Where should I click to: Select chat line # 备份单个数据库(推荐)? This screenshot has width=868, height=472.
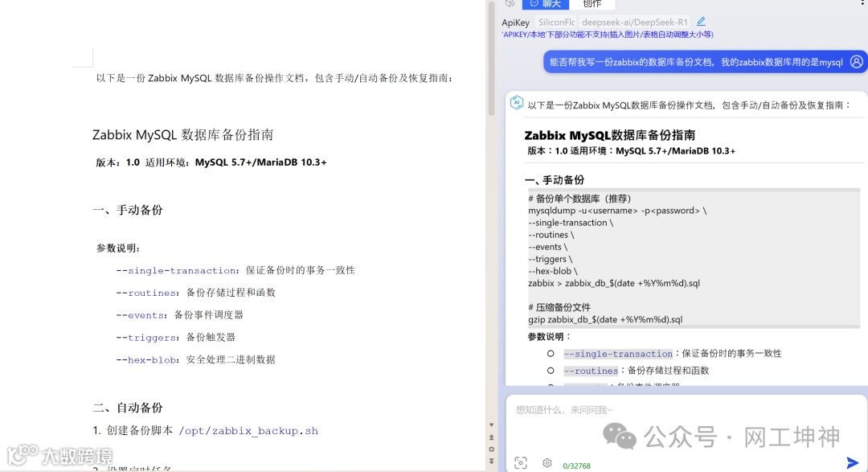tap(579, 199)
